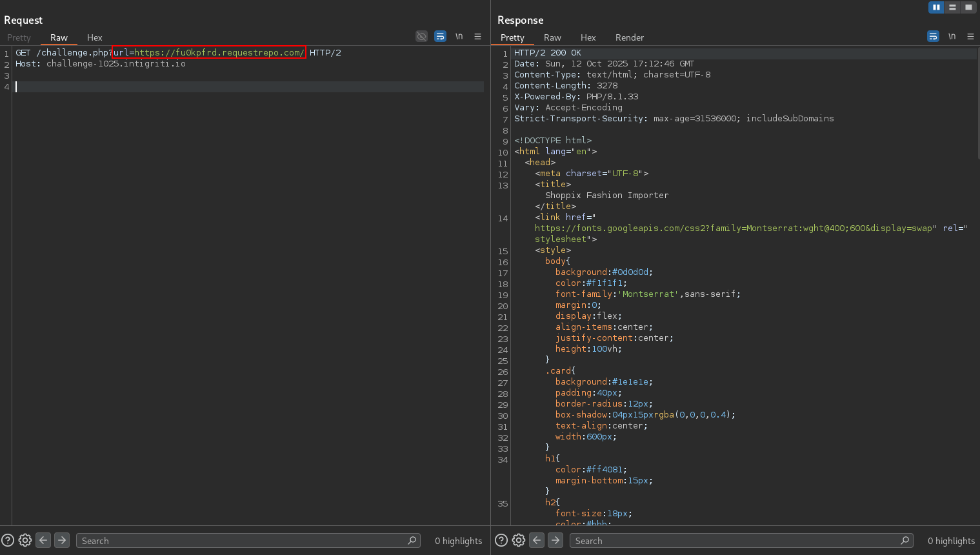Go to next match in request search
This screenshot has width=980, height=555.
[x=62, y=541]
